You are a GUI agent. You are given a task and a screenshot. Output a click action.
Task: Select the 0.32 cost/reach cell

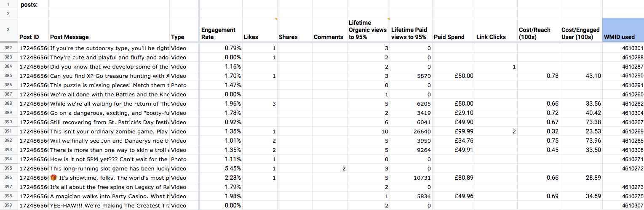539,132
